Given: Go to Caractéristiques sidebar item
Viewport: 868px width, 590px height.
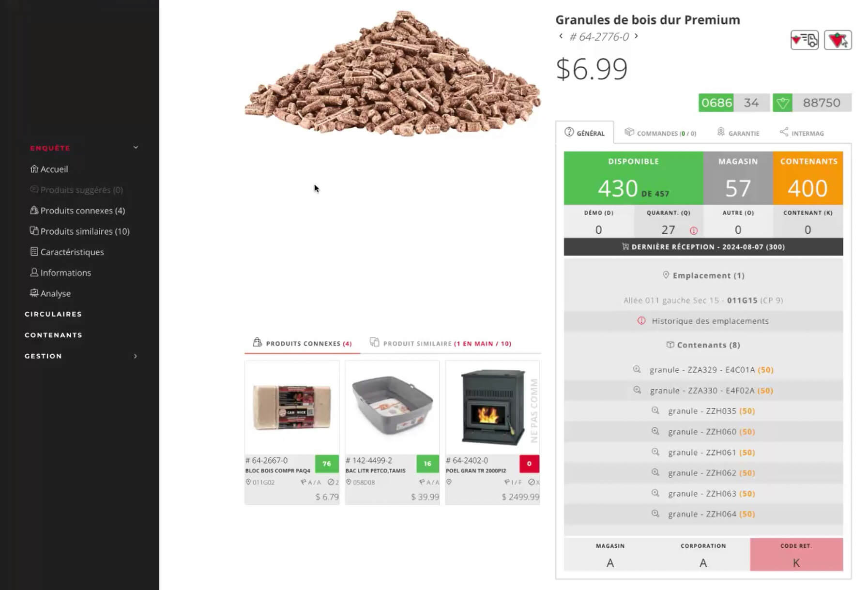Looking at the screenshot, I should [x=67, y=252].
